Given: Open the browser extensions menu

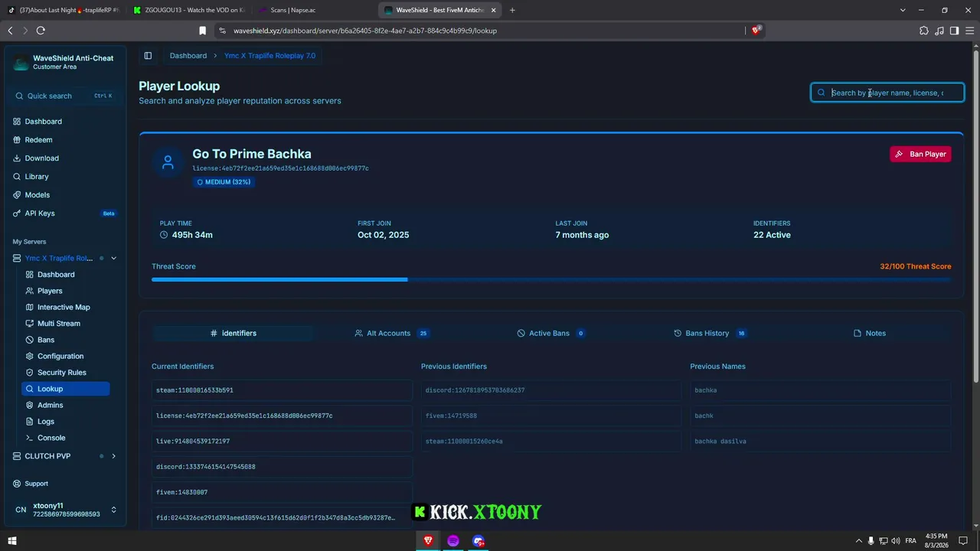Looking at the screenshot, I should [x=923, y=31].
